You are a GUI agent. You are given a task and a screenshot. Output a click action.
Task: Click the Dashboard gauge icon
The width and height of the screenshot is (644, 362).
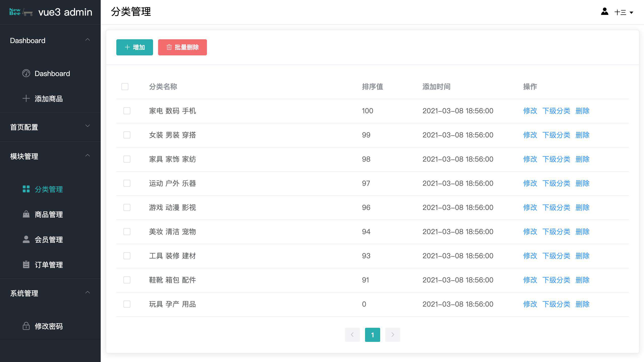pyautogui.click(x=26, y=73)
